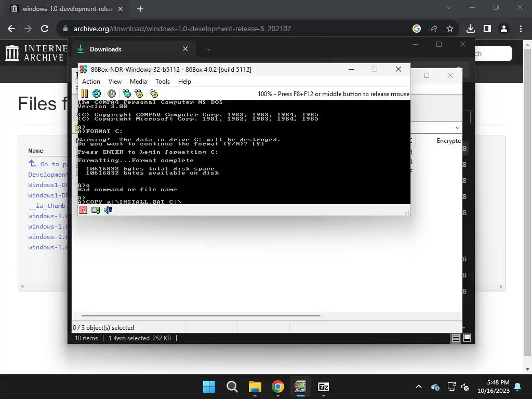The width and height of the screenshot is (532, 399).
Task: Click the ACPI shutdown power icon in 86Box
Action: pos(112,94)
